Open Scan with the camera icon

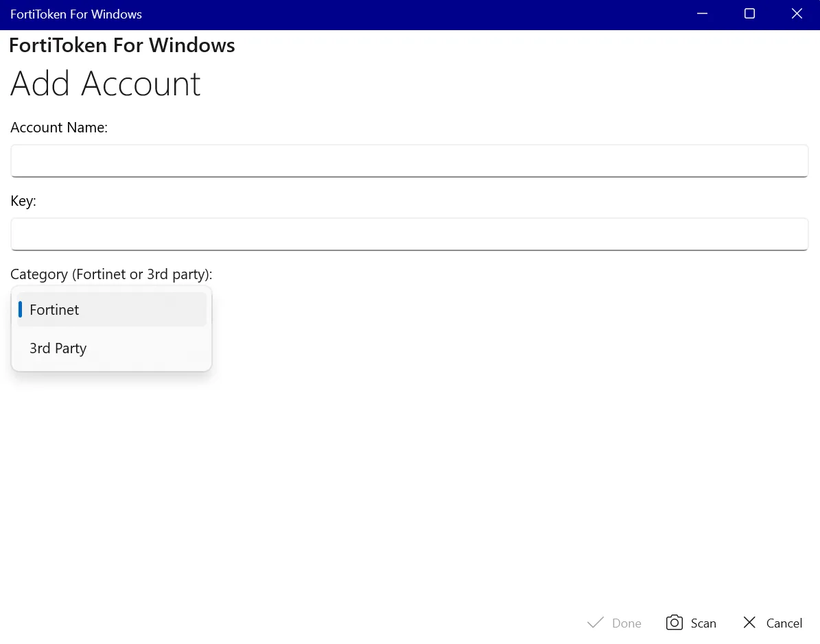coord(692,623)
